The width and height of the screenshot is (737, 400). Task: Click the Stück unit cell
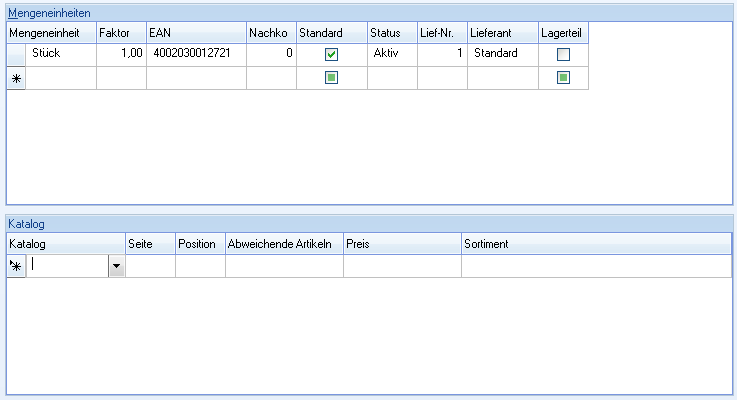tap(60, 54)
